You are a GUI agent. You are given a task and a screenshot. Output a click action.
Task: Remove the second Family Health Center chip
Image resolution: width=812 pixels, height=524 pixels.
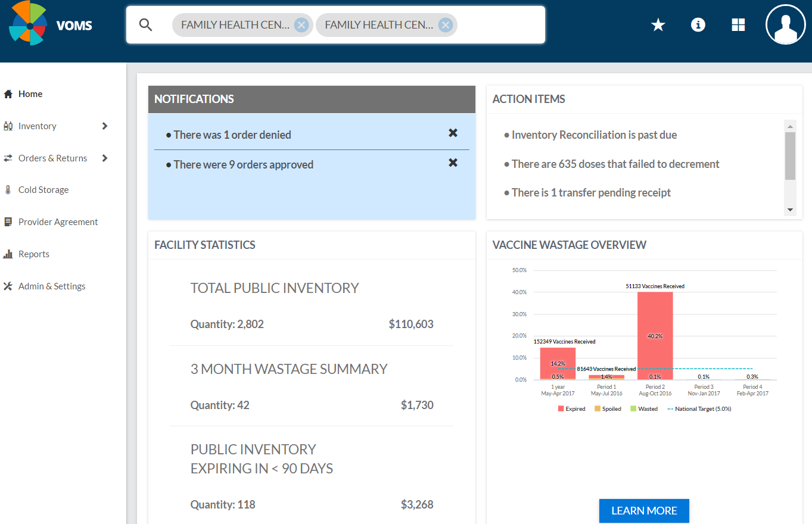click(x=445, y=25)
